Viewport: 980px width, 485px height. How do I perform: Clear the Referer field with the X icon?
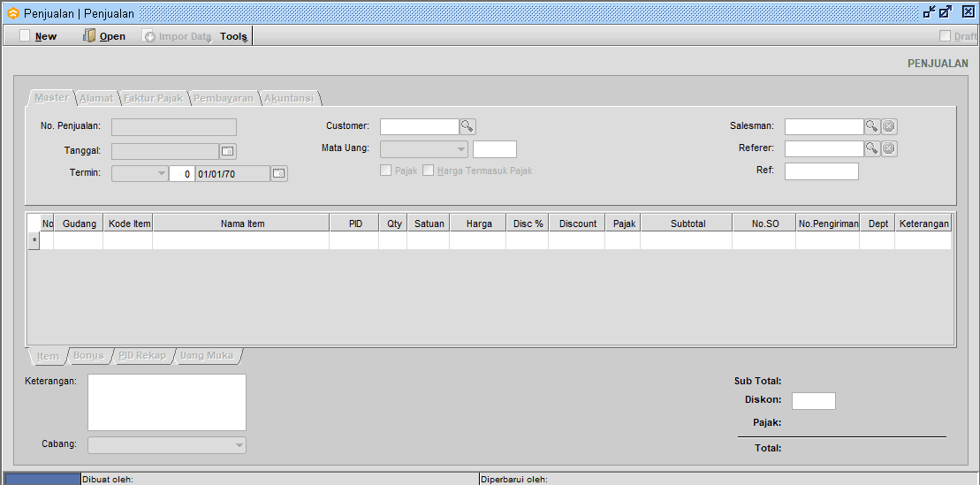click(889, 148)
